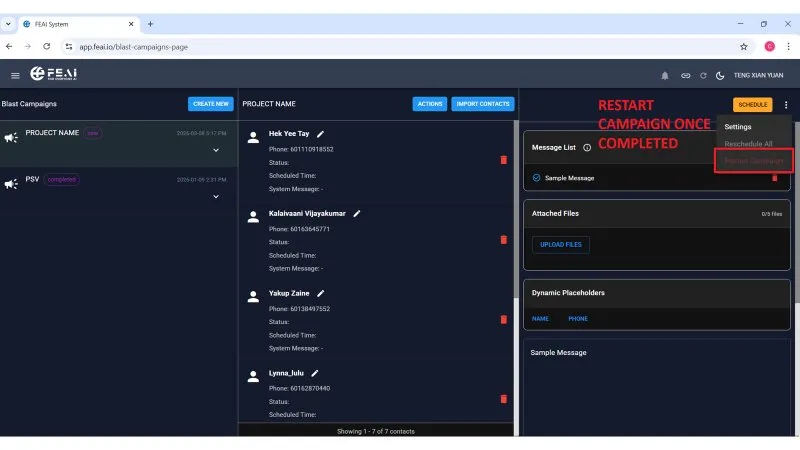Open the Chrome profile avatar
Viewport: 800px width, 450px height.
pos(769,46)
